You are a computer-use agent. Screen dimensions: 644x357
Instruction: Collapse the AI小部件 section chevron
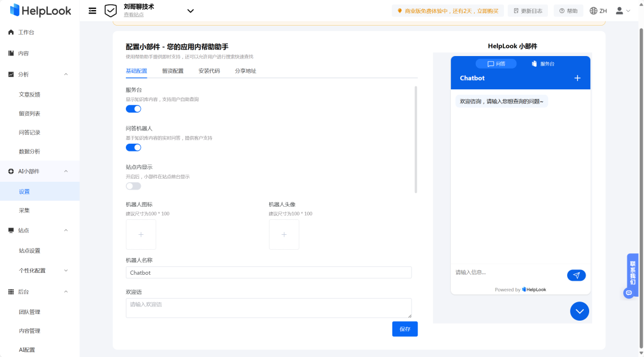click(x=66, y=171)
